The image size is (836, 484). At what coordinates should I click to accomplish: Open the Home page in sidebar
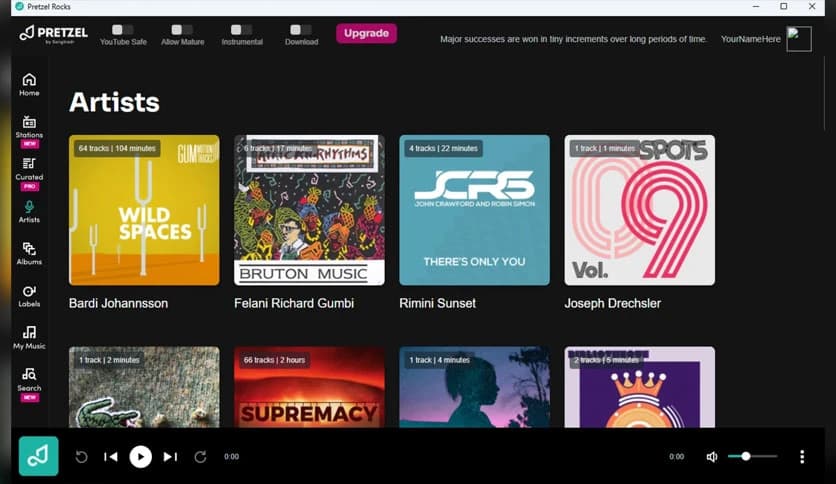(x=29, y=84)
